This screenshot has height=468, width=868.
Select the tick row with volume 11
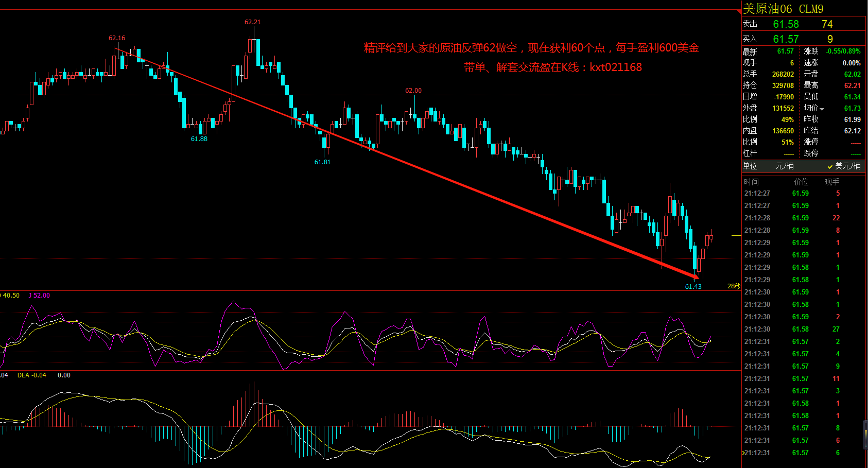click(x=804, y=378)
